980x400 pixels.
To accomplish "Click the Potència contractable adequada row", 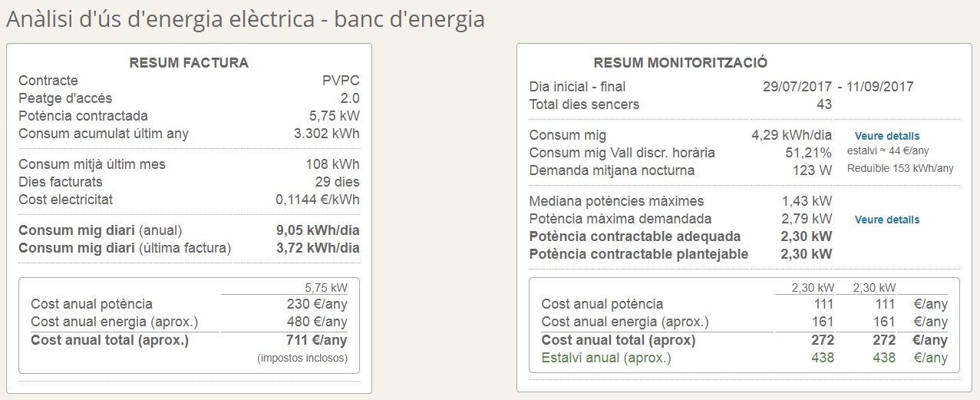I will coord(681,236).
